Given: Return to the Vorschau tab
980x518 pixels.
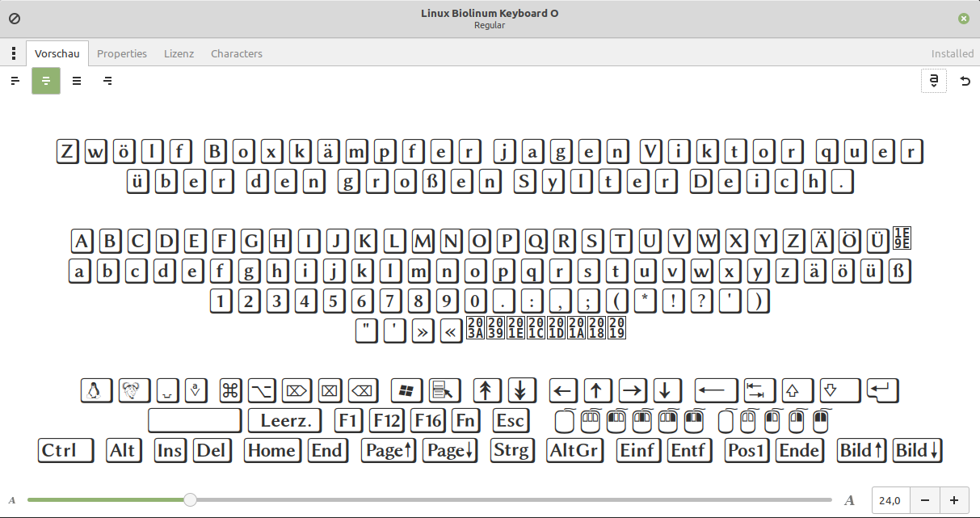Looking at the screenshot, I should 57,53.
